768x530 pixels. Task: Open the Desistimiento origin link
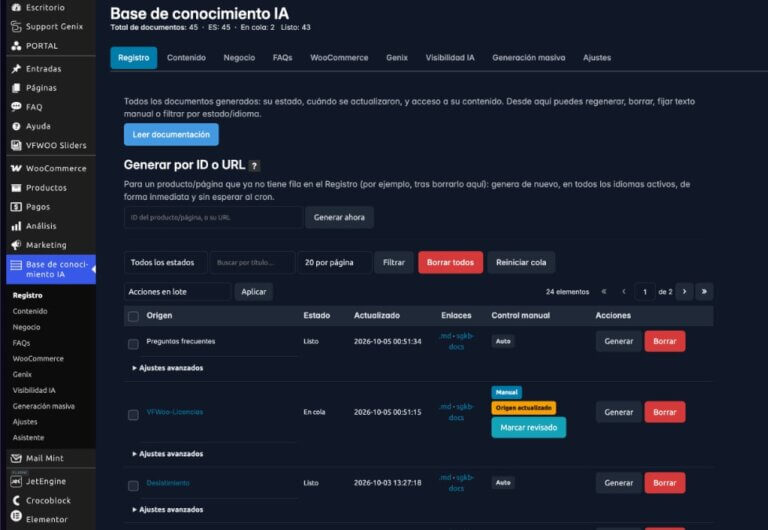coord(168,483)
